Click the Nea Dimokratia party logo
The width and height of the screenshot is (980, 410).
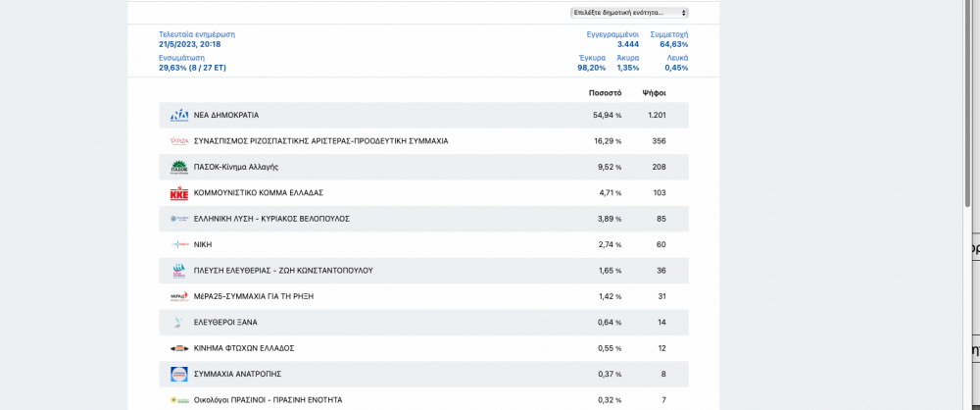(179, 115)
